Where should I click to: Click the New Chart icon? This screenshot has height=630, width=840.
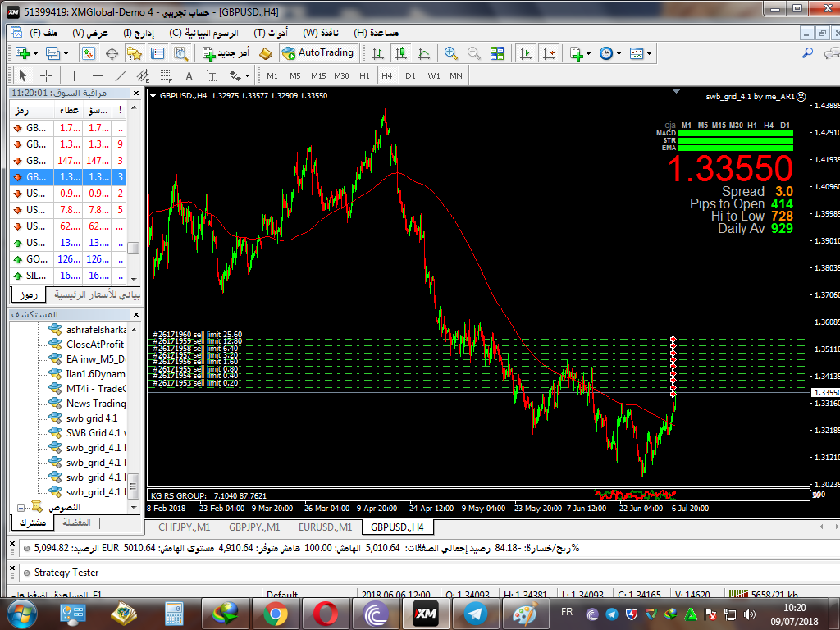point(22,53)
